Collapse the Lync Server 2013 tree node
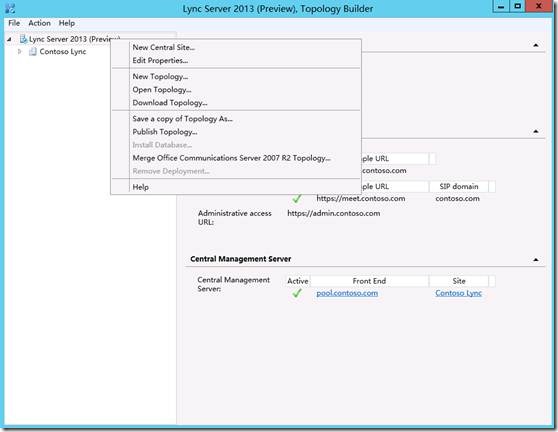 9,39
